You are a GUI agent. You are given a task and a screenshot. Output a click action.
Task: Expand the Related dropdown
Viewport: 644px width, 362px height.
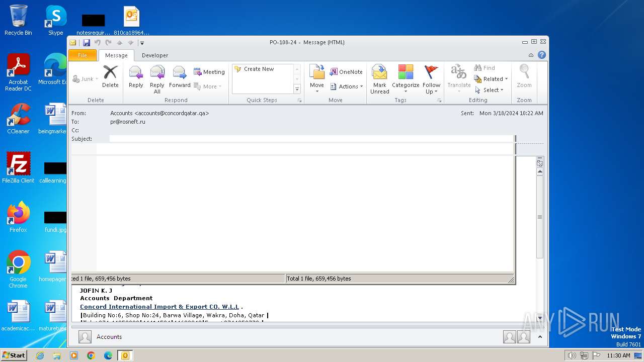491,79
